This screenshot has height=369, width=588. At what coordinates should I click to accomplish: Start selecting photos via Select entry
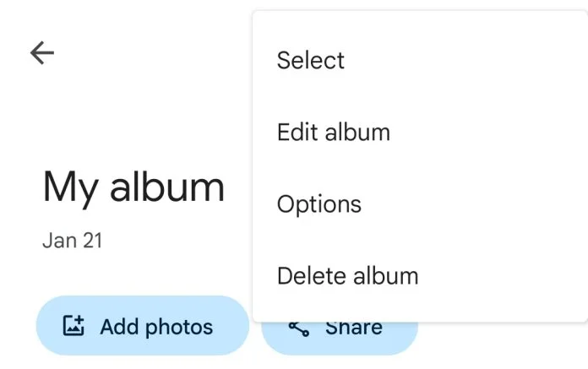point(420,60)
